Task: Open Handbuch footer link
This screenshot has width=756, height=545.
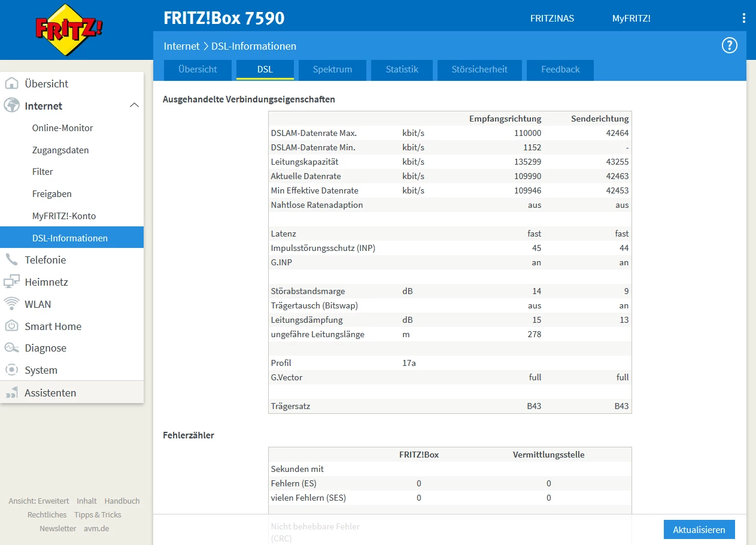Action: [122, 501]
